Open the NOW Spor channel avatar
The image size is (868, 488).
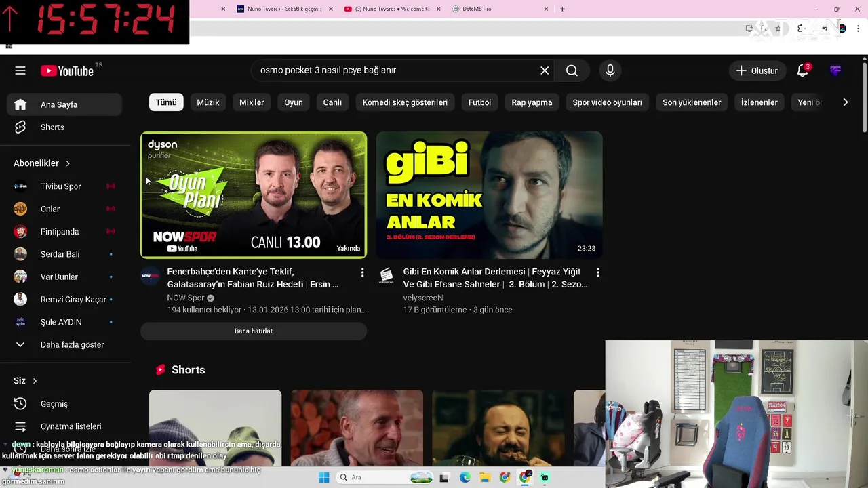pyautogui.click(x=150, y=275)
